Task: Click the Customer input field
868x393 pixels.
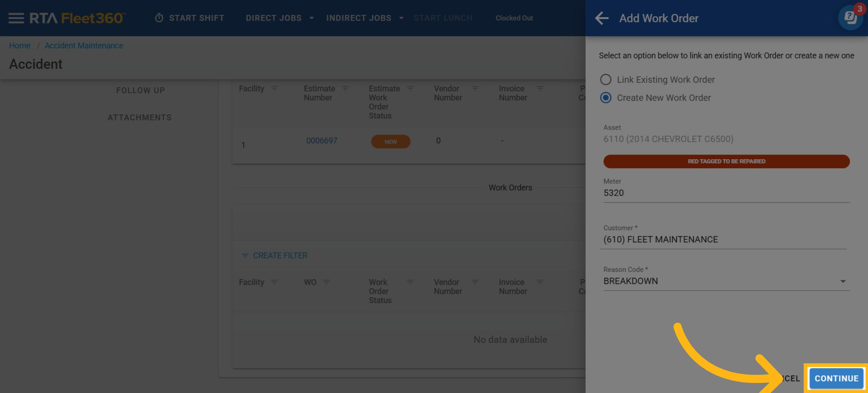Action: click(723, 240)
